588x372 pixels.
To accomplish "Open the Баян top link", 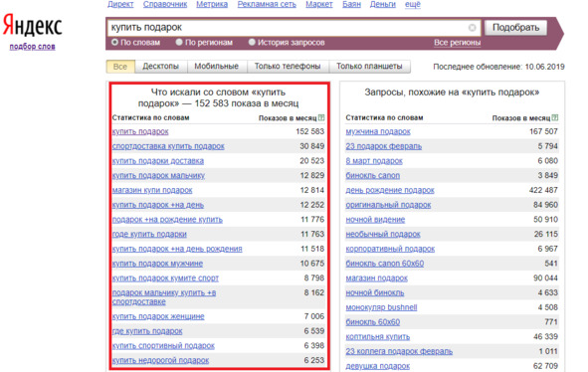I will coord(351,4).
